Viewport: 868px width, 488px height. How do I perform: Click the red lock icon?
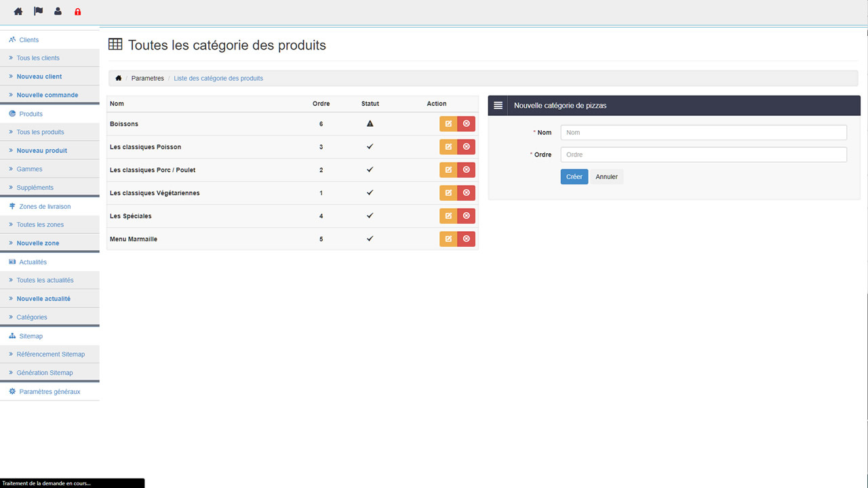coord(77,12)
